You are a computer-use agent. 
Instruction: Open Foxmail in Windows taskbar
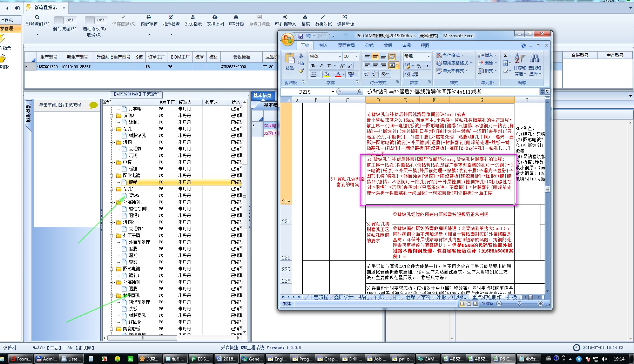21,359
